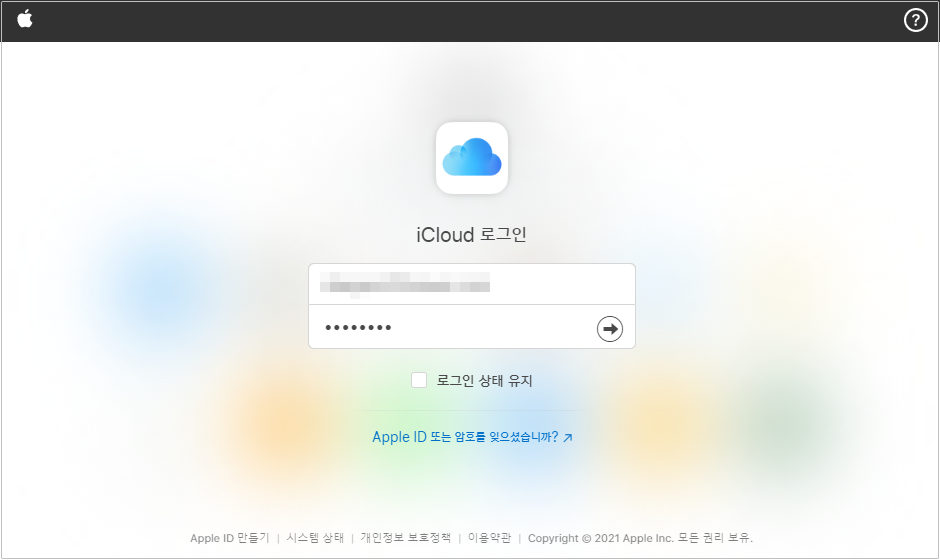Click the iCloud cloud app icon

point(472,158)
